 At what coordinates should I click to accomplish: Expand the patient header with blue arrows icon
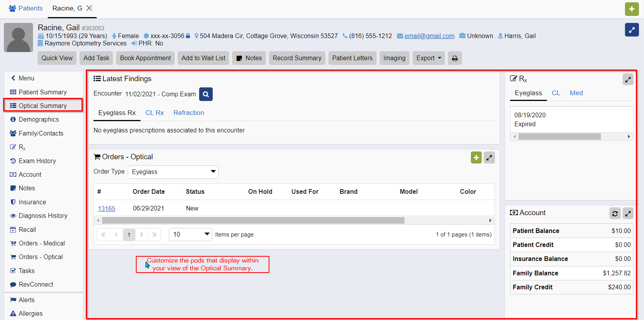tap(632, 30)
